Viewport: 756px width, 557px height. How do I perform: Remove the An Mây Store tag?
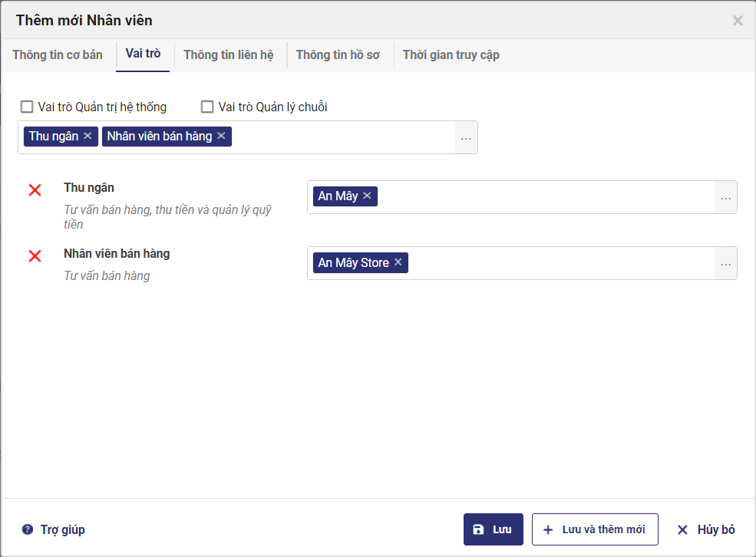coord(398,263)
